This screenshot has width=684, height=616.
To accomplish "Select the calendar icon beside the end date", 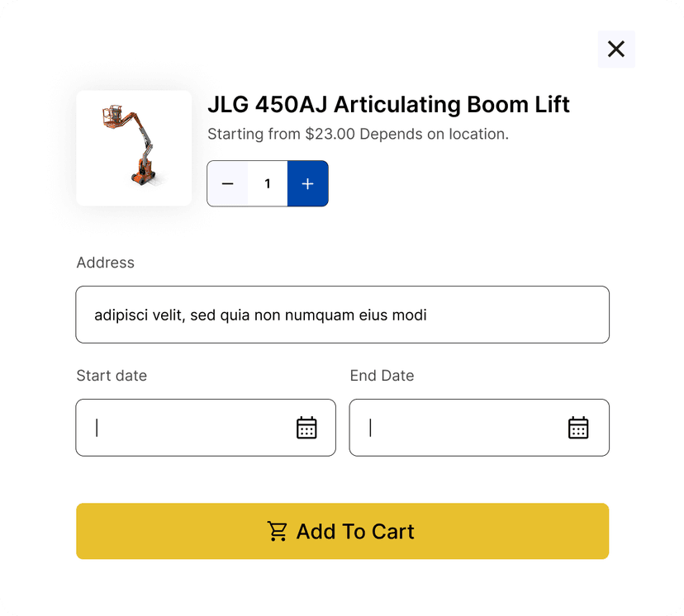I will pos(578,428).
